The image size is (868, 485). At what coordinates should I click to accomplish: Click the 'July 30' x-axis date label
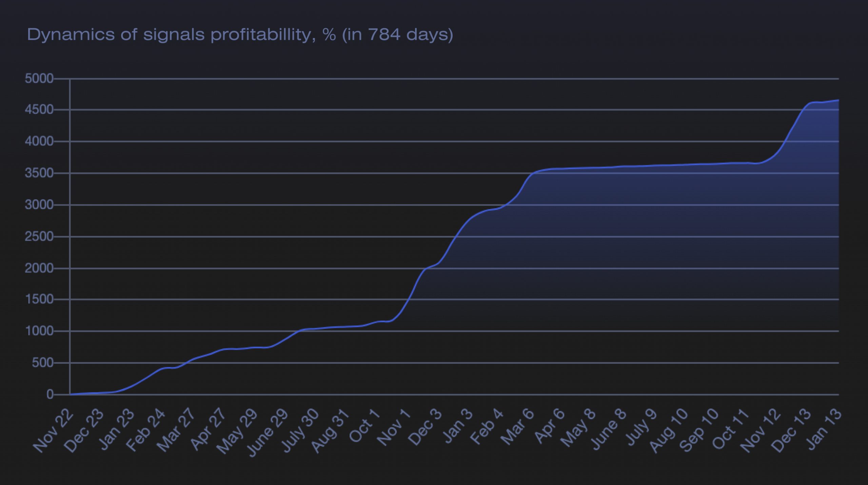click(x=300, y=430)
